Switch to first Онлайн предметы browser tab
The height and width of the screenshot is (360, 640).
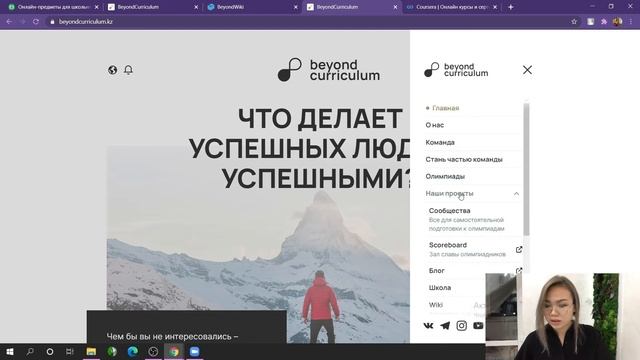[x=53, y=7]
